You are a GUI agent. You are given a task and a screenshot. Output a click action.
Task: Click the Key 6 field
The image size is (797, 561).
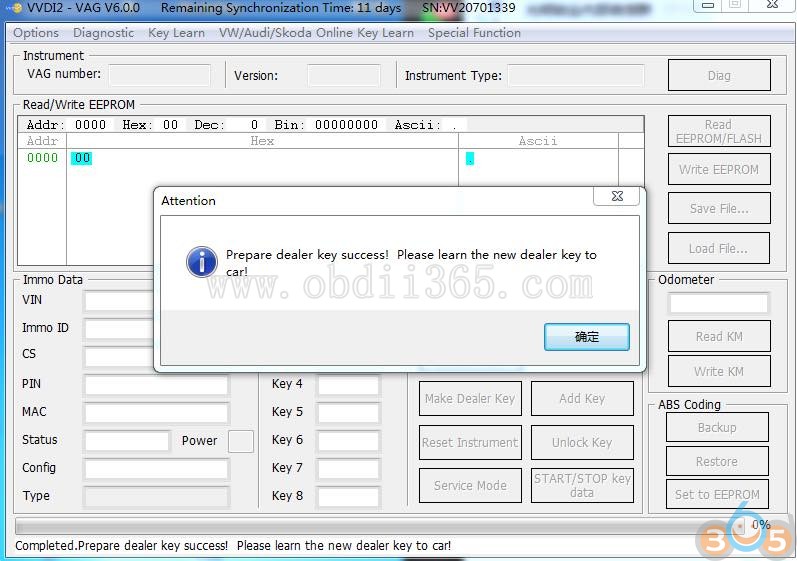(348, 441)
